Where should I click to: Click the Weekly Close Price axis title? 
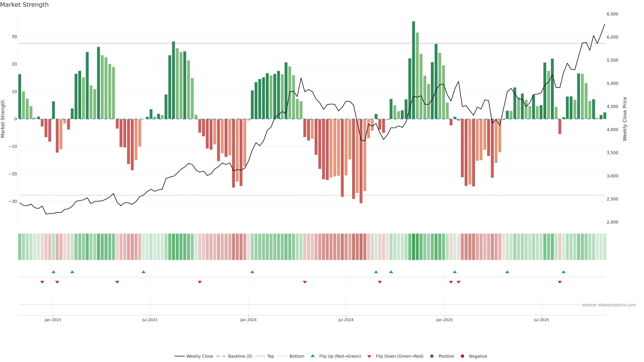[625, 119]
